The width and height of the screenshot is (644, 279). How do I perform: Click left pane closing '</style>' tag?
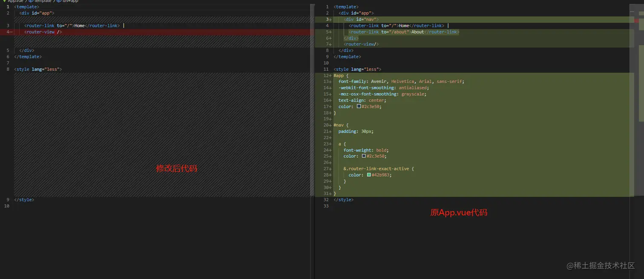(24, 200)
